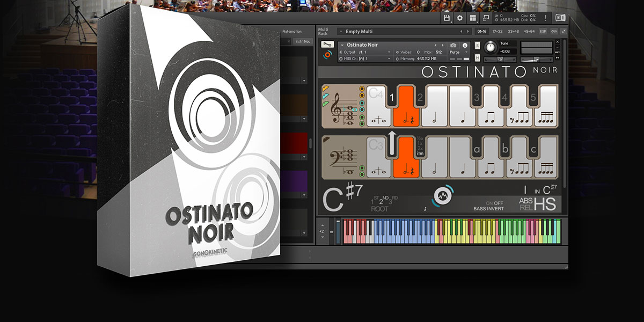Select ROOT inversion position 1st
Viewport: 644px width, 322px height.
(x=376, y=201)
